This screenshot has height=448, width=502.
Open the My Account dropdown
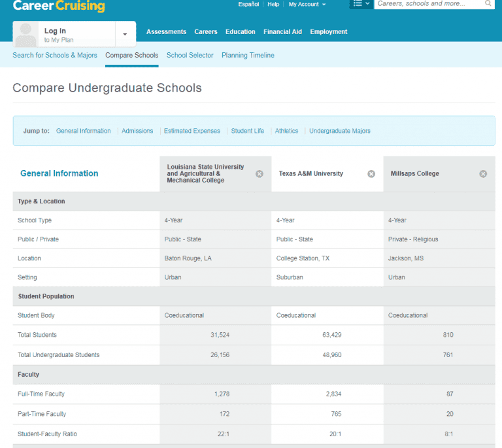(x=307, y=5)
